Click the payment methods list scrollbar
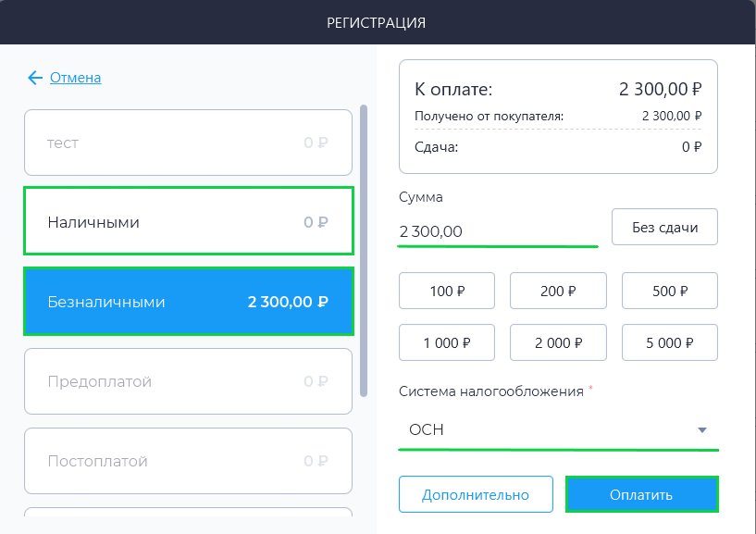Viewport: 756px width, 534px height. click(x=364, y=251)
